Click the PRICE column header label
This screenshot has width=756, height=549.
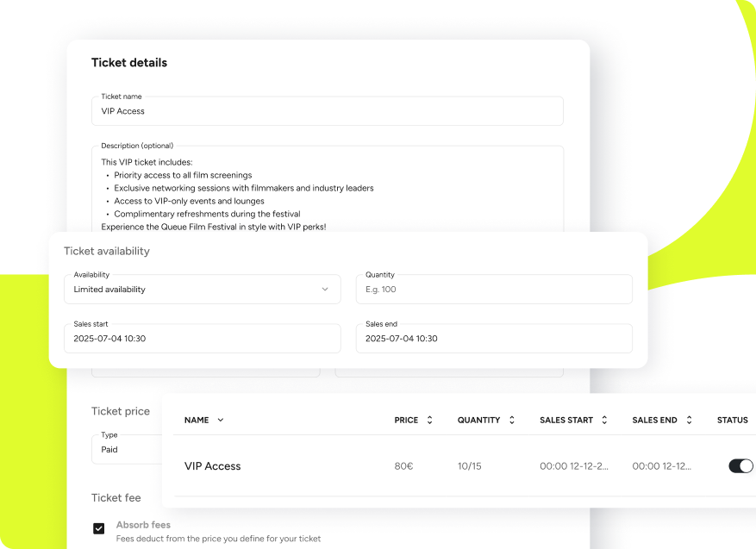[x=406, y=420]
